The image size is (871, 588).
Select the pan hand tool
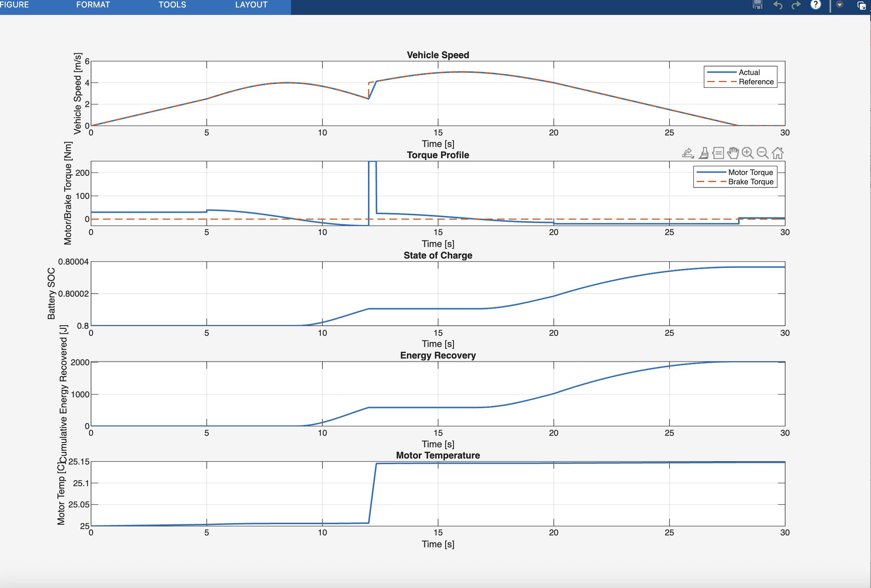(733, 153)
